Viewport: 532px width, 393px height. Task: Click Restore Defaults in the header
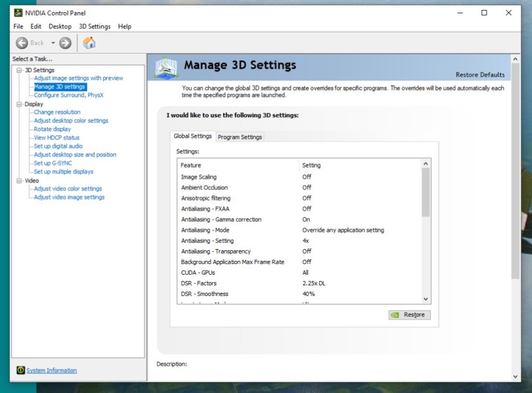pyautogui.click(x=480, y=75)
